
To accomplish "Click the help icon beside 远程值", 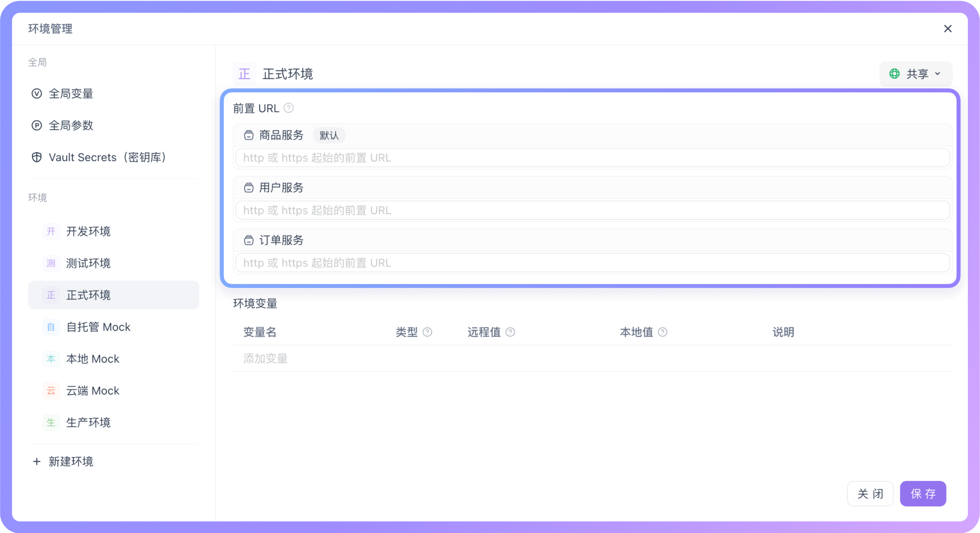I will click(x=510, y=332).
